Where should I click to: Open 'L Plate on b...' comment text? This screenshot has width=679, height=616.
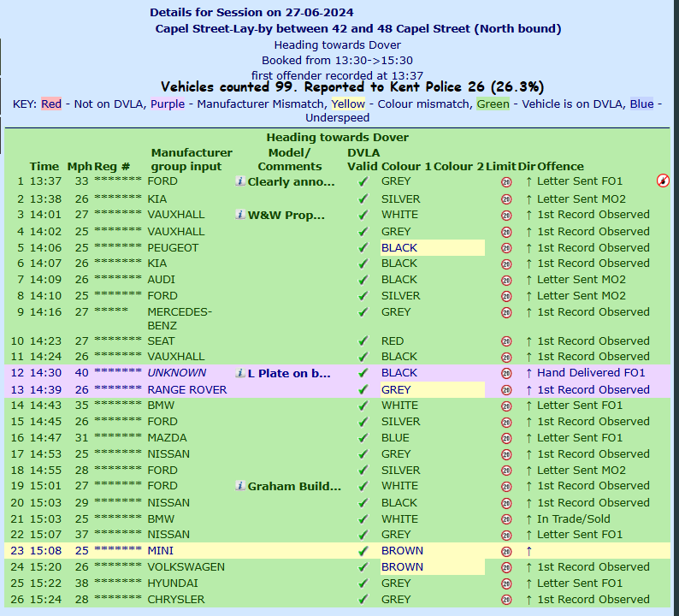289,373
